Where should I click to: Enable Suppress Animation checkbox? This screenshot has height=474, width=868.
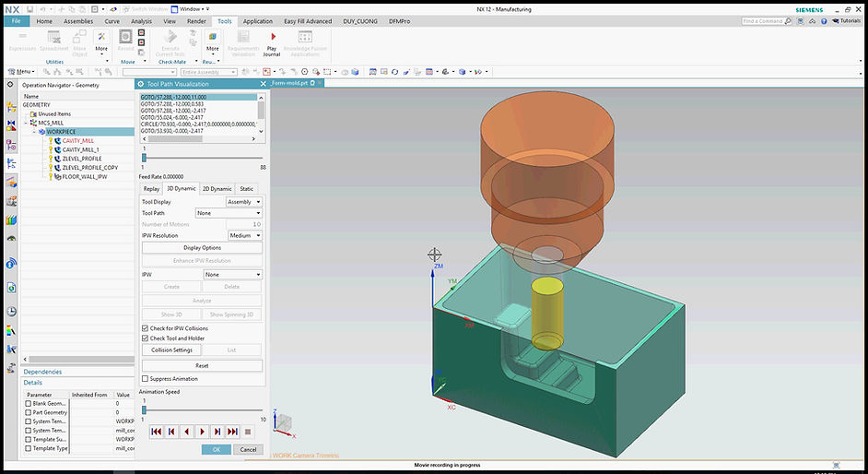click(145, 379)
